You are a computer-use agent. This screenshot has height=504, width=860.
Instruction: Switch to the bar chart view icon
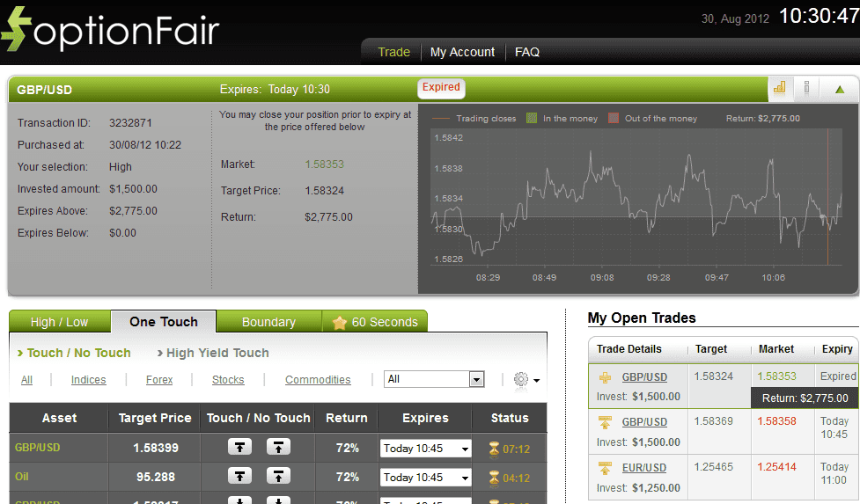[779, 88]
